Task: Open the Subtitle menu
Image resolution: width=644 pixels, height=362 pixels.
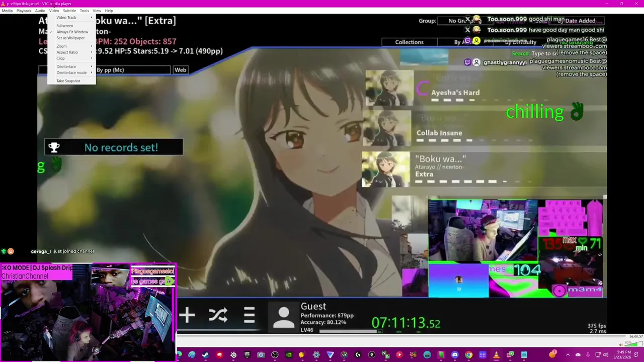Action: pyautogui.click(x=69, y=11)
